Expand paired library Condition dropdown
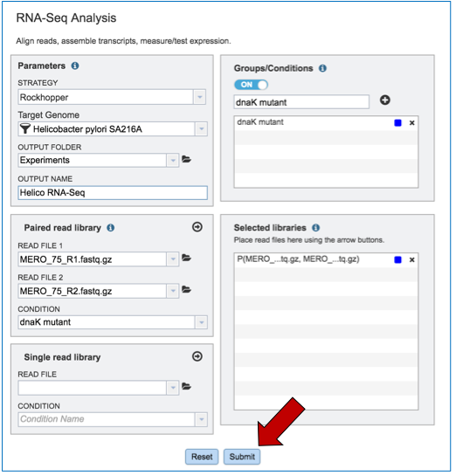 click(201, 322)
